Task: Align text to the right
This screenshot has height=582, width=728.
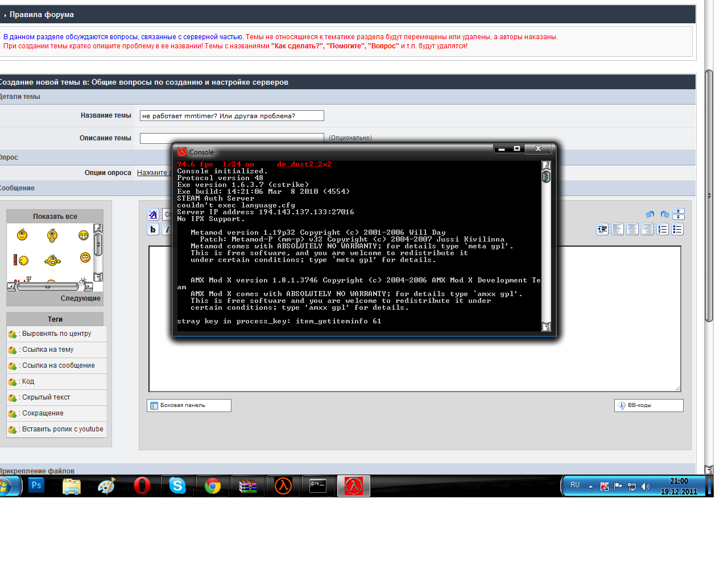Action: (647, 230)
